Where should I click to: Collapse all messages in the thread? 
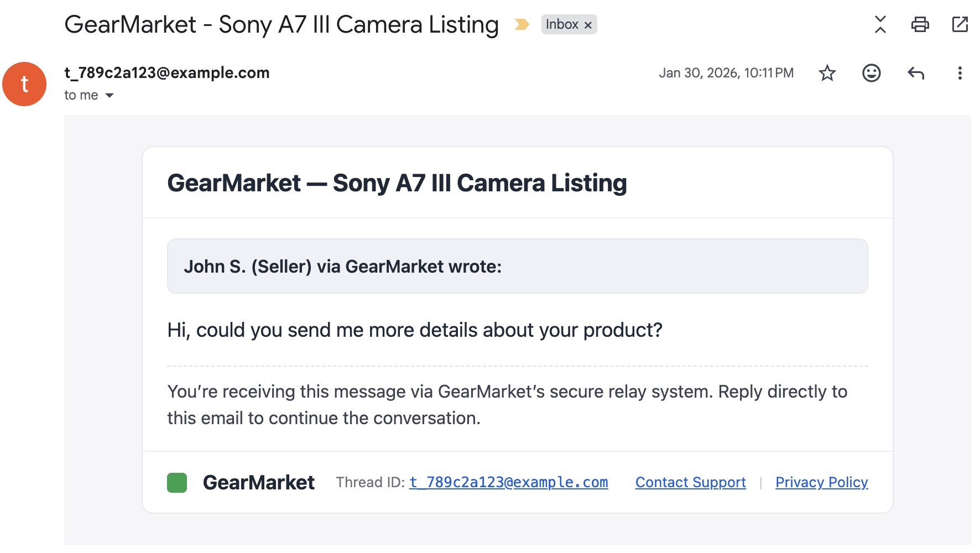pos(880,24)
